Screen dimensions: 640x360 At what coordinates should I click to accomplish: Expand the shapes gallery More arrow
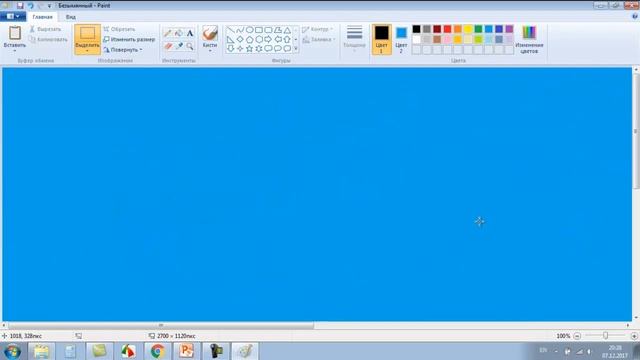[x=296, y=49]
